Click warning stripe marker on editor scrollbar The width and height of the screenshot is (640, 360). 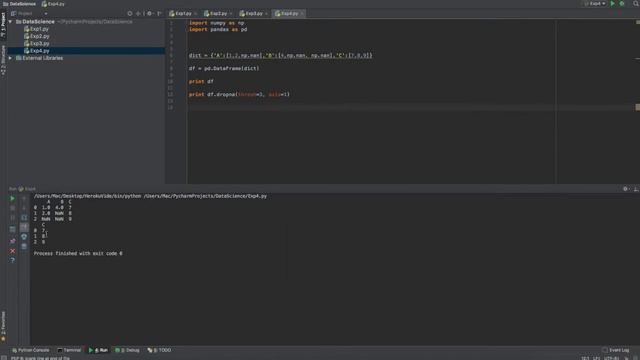638,107
